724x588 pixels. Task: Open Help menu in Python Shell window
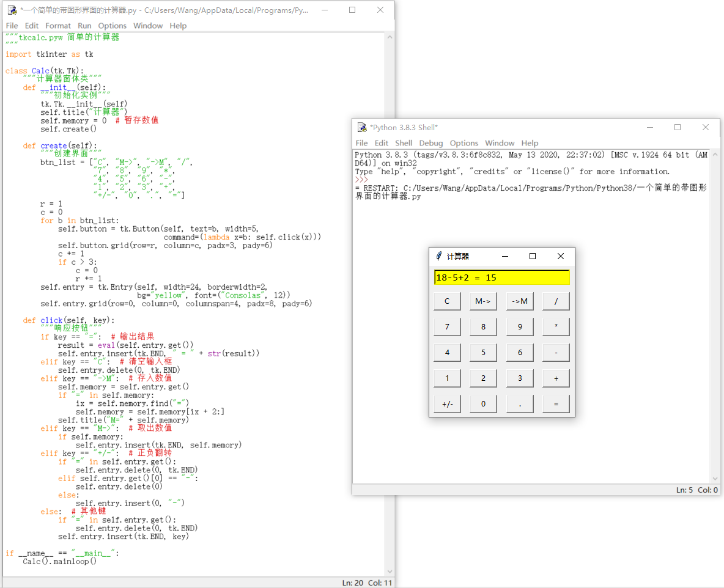(530, 143)
